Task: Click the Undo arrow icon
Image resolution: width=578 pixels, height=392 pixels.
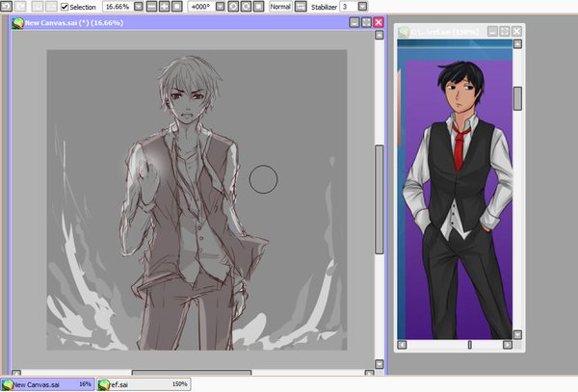Action: point(6,7)
